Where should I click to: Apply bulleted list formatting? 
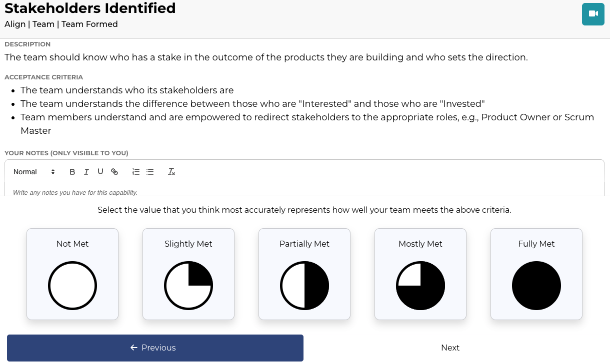(x=150, y=172)
